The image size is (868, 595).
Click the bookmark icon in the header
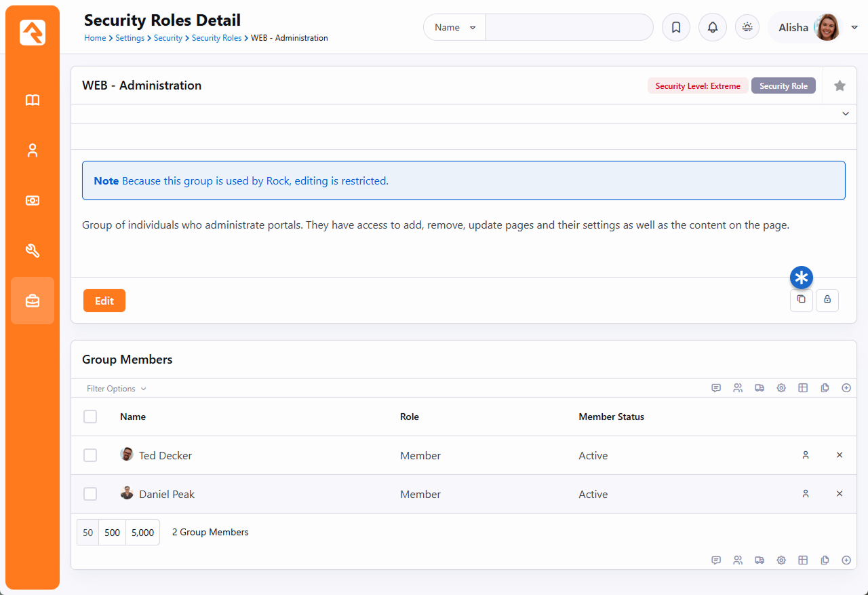pos(676,28)
